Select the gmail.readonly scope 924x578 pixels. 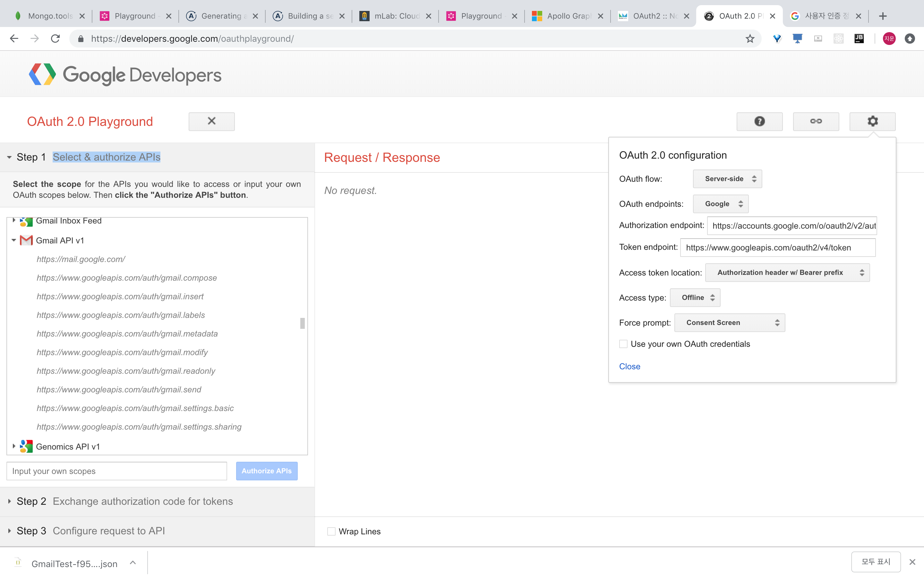click(126, 371)
